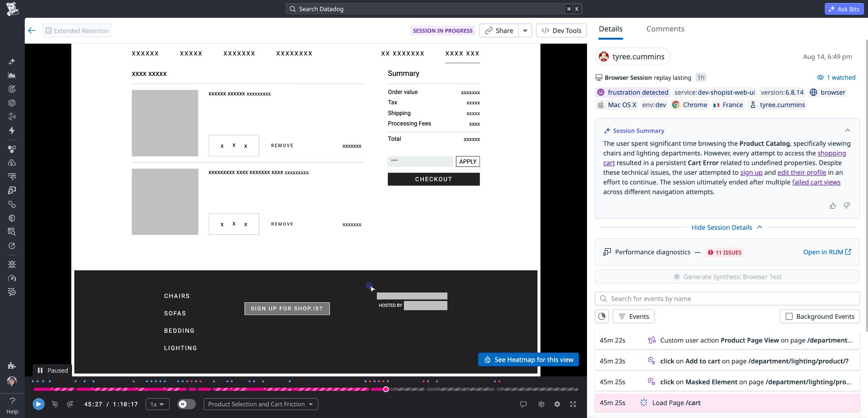Switch to the Details tab
The height and width of the screenshot is (418, 868).
611,29
